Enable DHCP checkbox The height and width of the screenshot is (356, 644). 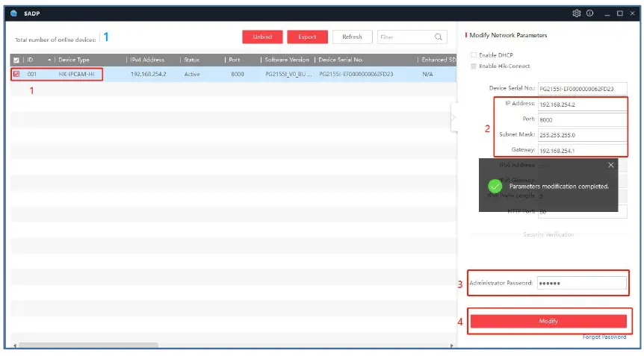tap(473, 55)
